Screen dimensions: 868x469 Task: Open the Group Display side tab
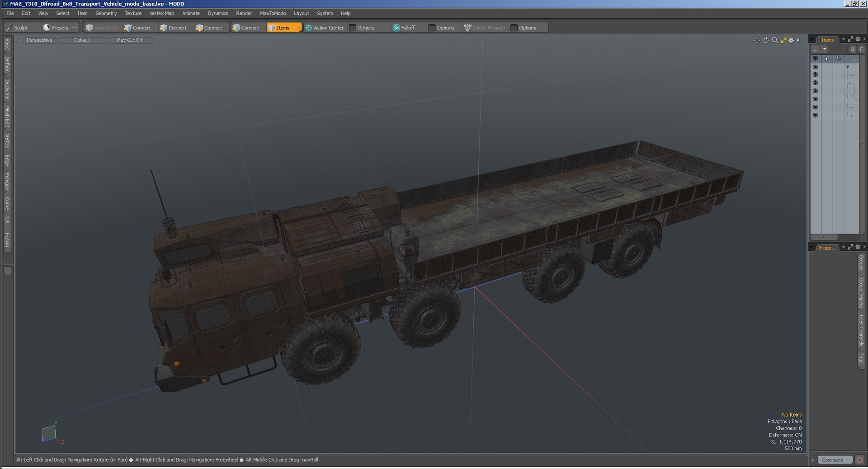point(861,293)
